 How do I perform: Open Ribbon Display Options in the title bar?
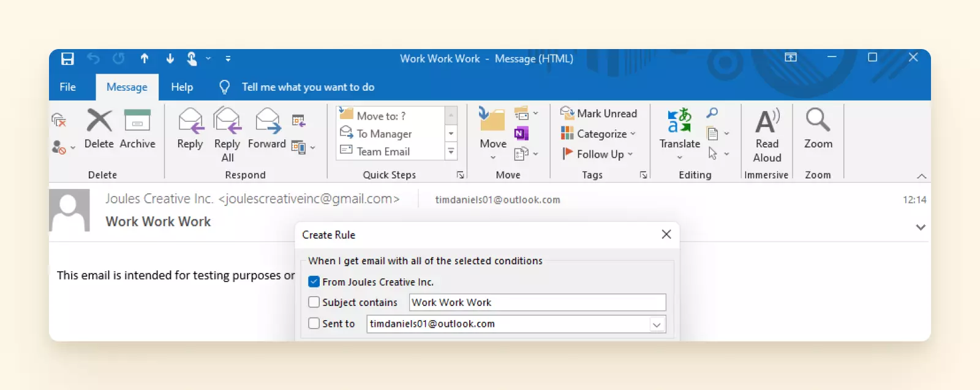click(791, 57)
